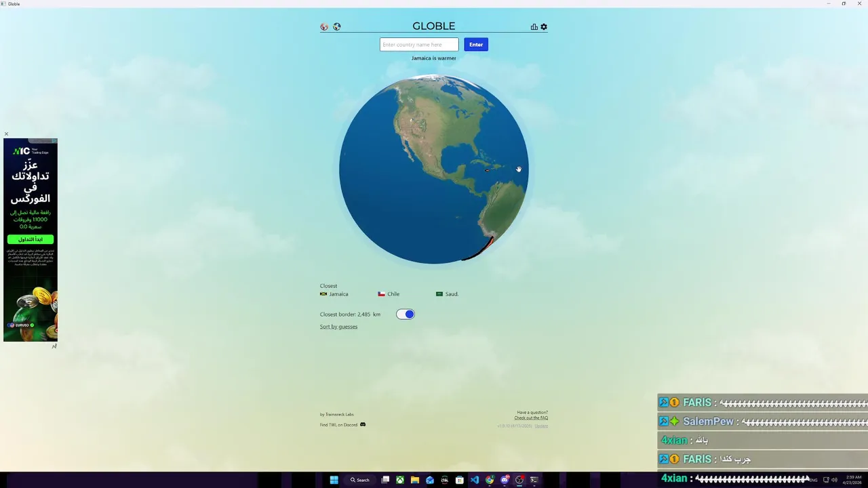
Task: Open Google Chrome on the taskbar
Action: pyautogui.click(x=490, y=480)
